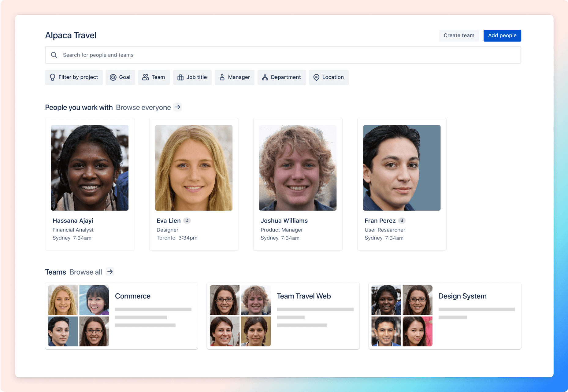Click the person icon in the Manager filter
Image resolution: width=568 pixels, height=392 pixels.
point(222,77)
